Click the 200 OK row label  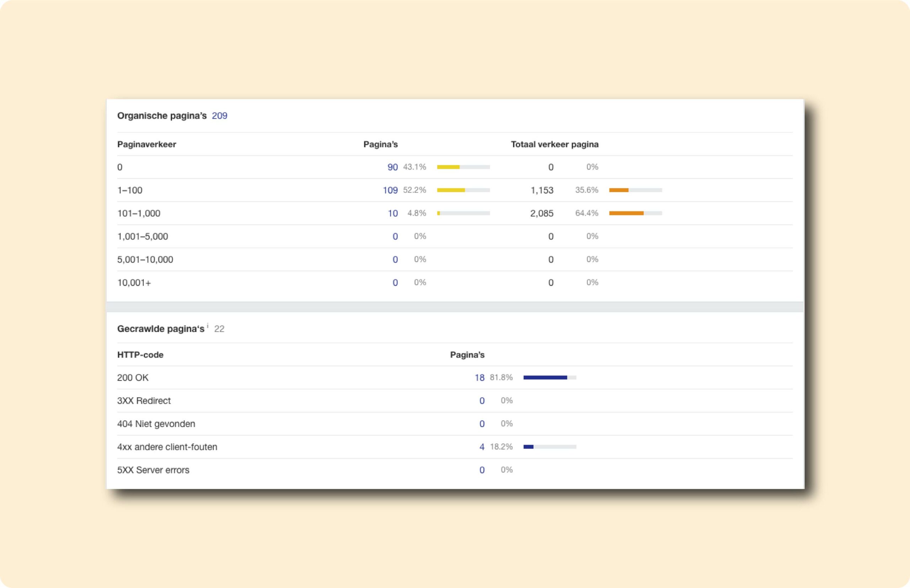133,378
